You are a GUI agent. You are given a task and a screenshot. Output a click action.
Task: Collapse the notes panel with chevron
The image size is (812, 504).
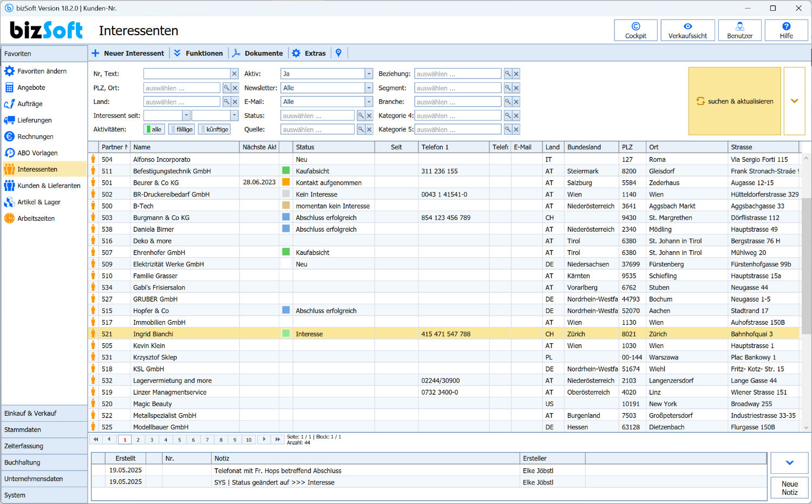pos(789,463)
